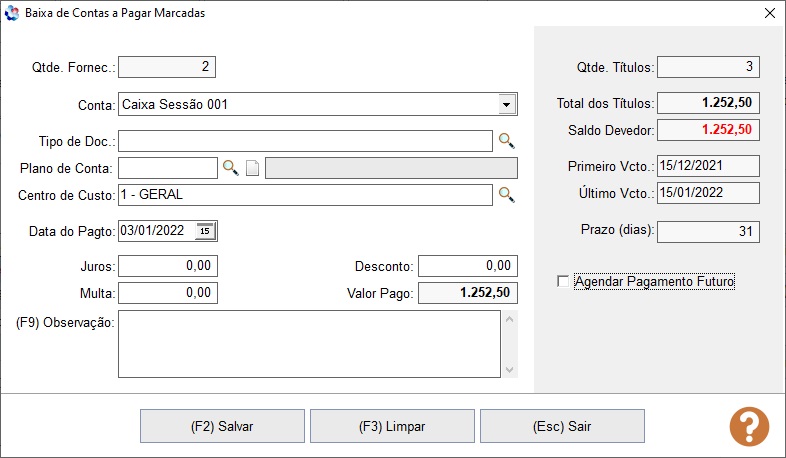This screenshot has width=786, height=458.
Task: Open the Plano de Conta search magnifier
Action: pyautogui.click(x=231, y=168)
